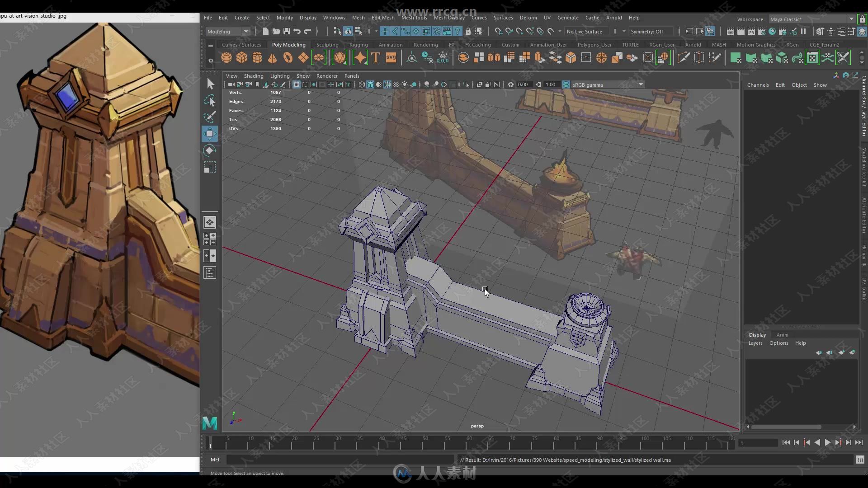Screen dimensions: 868x488
Task: Expand the Layers panel section
Action: tap(755, 343)
